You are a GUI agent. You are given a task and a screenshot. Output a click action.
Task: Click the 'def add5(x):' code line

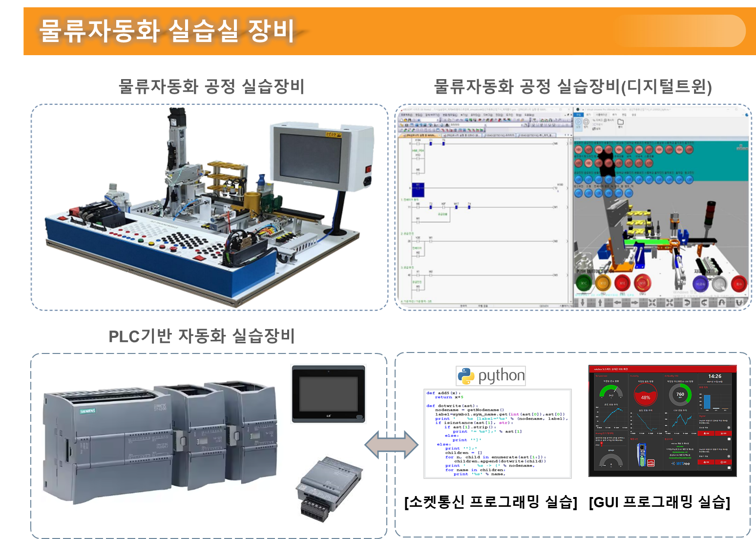443,393
